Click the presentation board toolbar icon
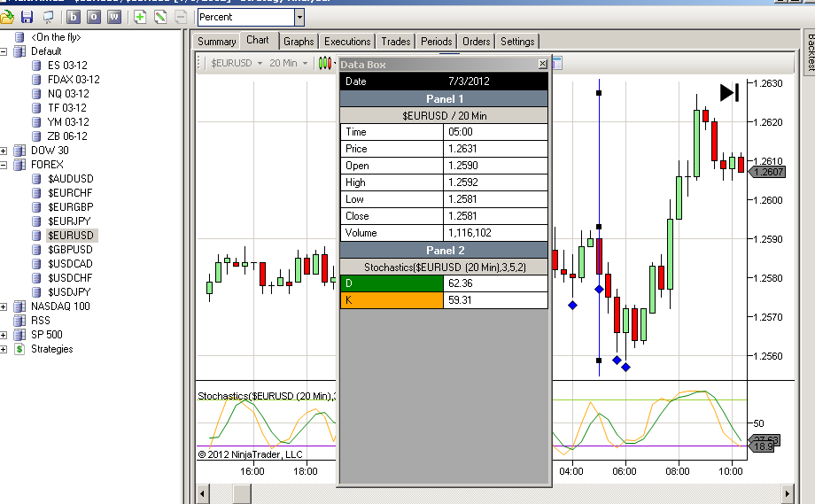 point(49,17)
